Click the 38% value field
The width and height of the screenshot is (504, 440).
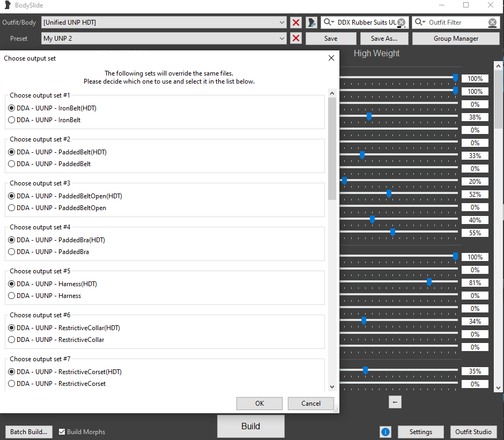(x=475, y=117)
